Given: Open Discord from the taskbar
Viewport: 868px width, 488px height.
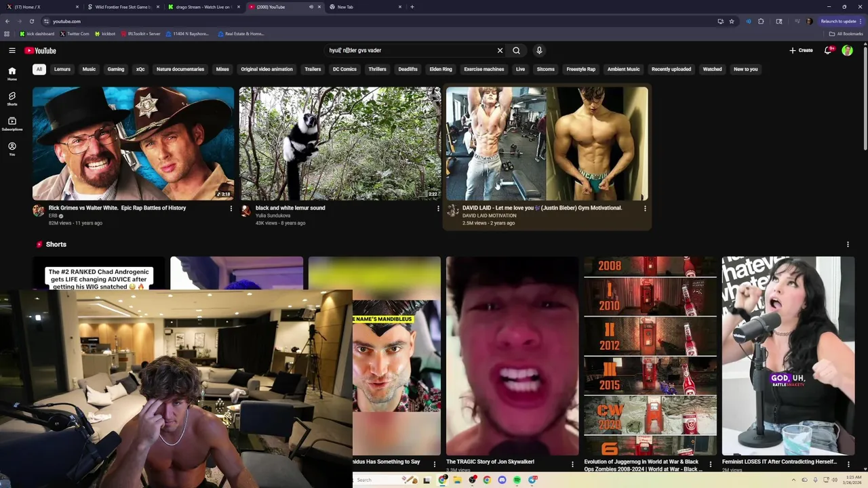Looking at the screenshot, I should (x=502, y=480).
